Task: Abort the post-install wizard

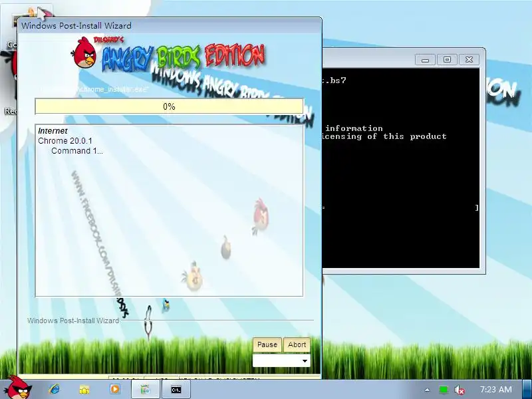Action: (x=297, y=344)
